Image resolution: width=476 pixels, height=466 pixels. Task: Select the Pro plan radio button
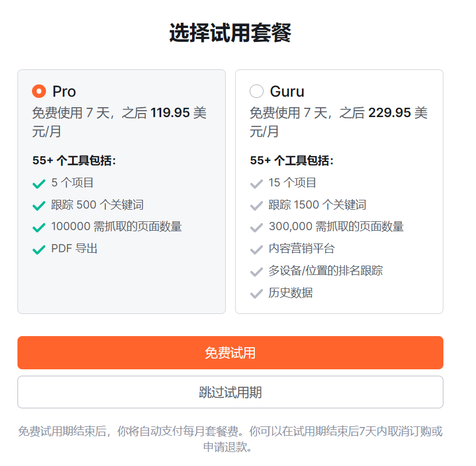point(39,91)
